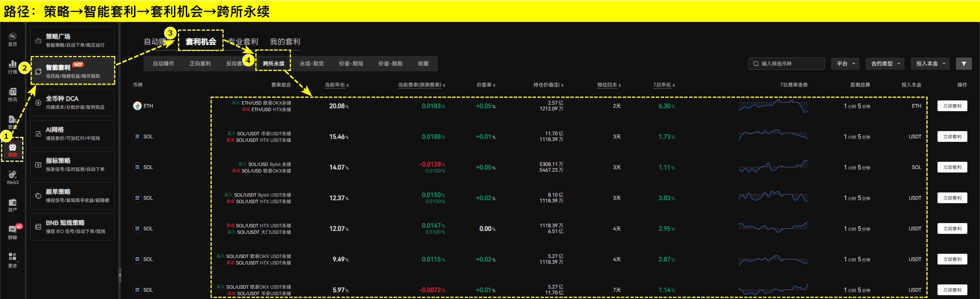Screen dimensions: 980x299
Task: Click the 买入 ETH/USD 欧易OKX永续 text
Action: pos(261,103)
